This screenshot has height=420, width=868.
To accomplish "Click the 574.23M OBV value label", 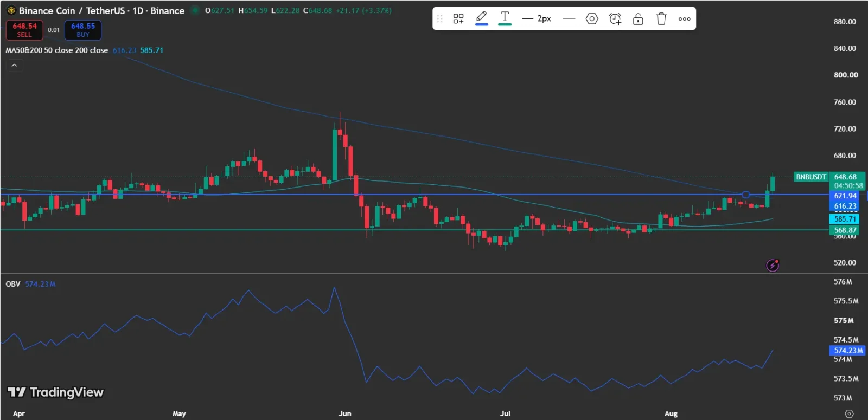I will [848, 351].
